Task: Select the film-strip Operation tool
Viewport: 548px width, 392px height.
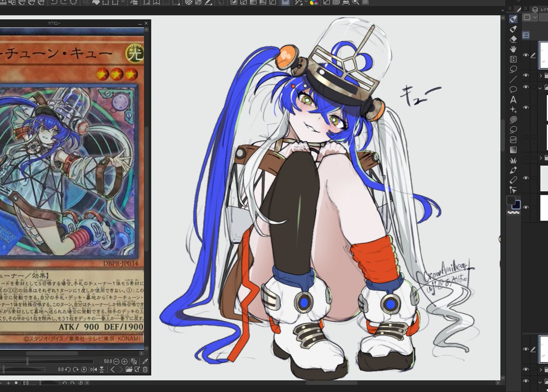Action: pyautogui.click(x=513, y=59)
